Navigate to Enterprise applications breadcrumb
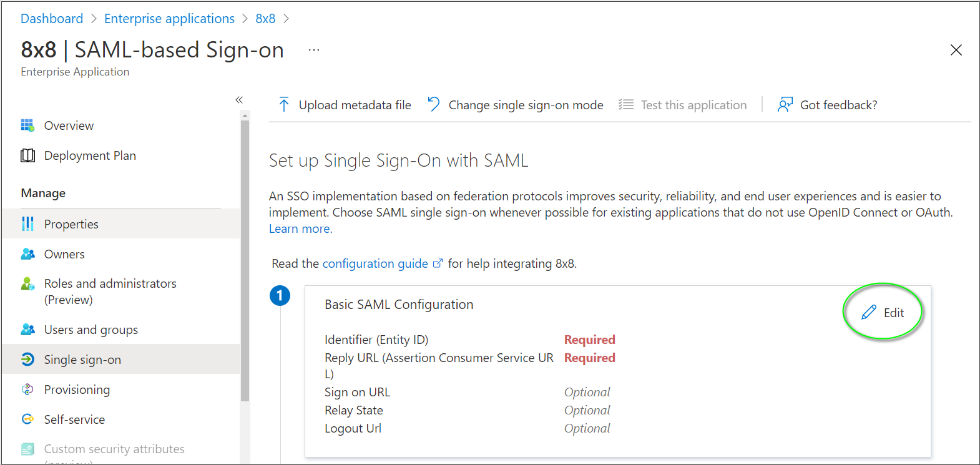 169,19
